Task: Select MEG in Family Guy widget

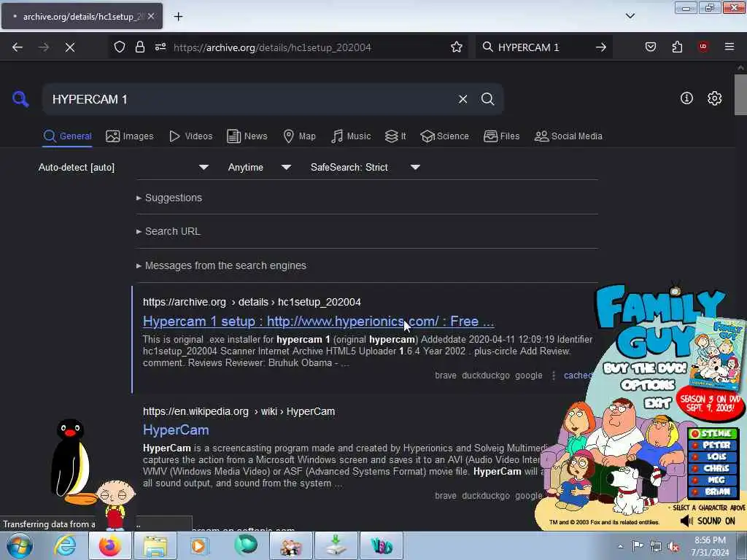Action: coord(713,480)
